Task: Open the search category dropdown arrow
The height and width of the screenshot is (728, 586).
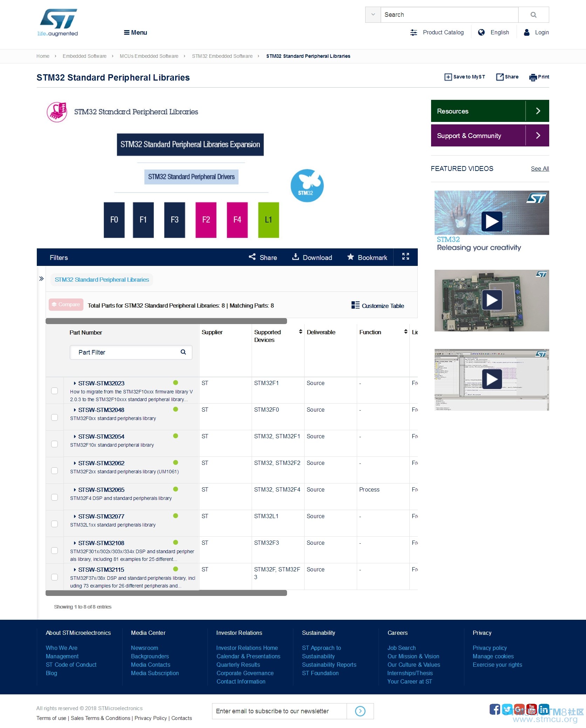Action: click(373, 15)
